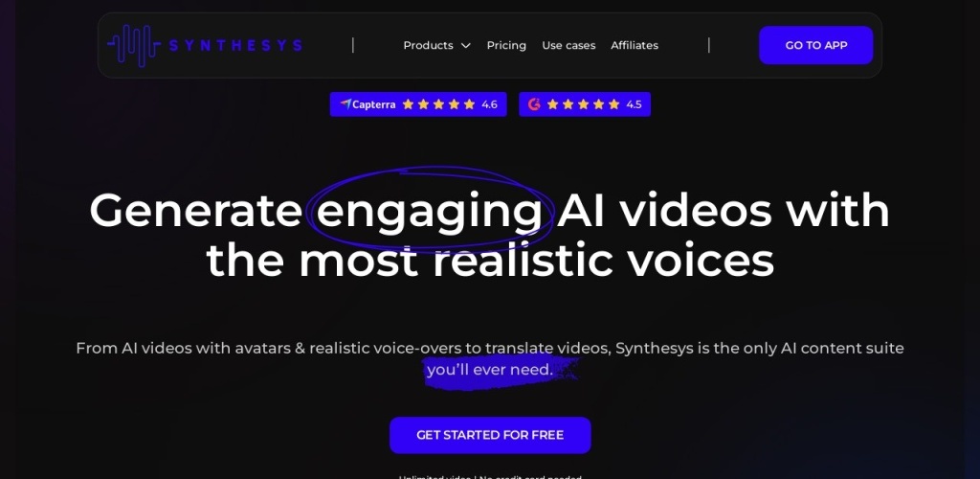The width and height of the screenshot is (980, 479).
Task: Click GET STARTED FOR FREE button
Action: [x=490, y=435]
